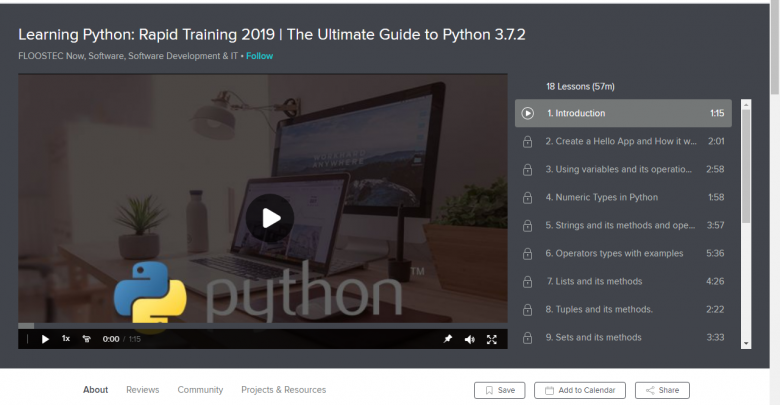Click the Share button
780x405 pixels.
click(662, 391)
